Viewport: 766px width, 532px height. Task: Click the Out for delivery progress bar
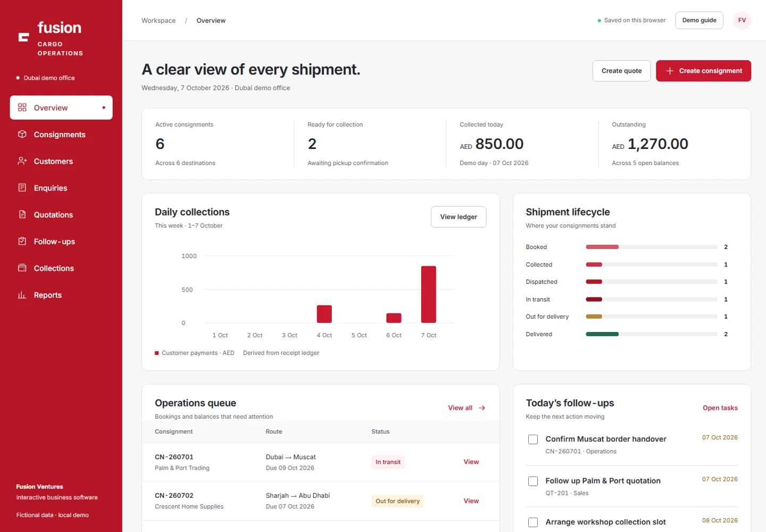click(x=652, y=317)
